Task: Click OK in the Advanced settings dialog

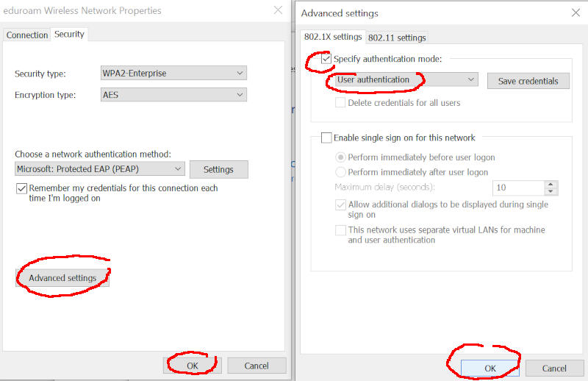Action: (490, 368)
